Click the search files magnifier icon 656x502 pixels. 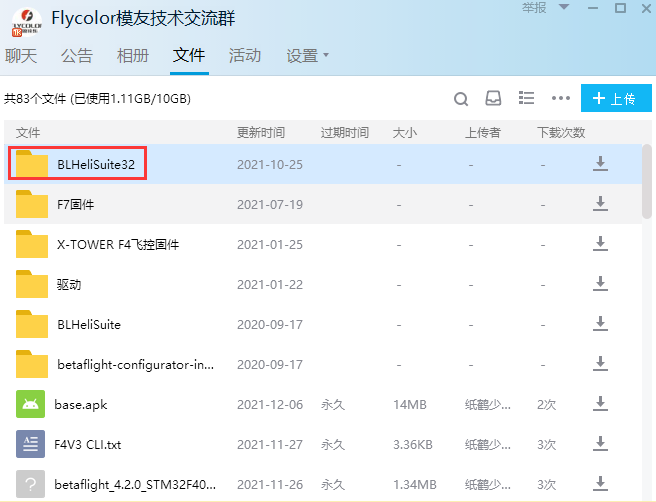click(x=461, y=99)
